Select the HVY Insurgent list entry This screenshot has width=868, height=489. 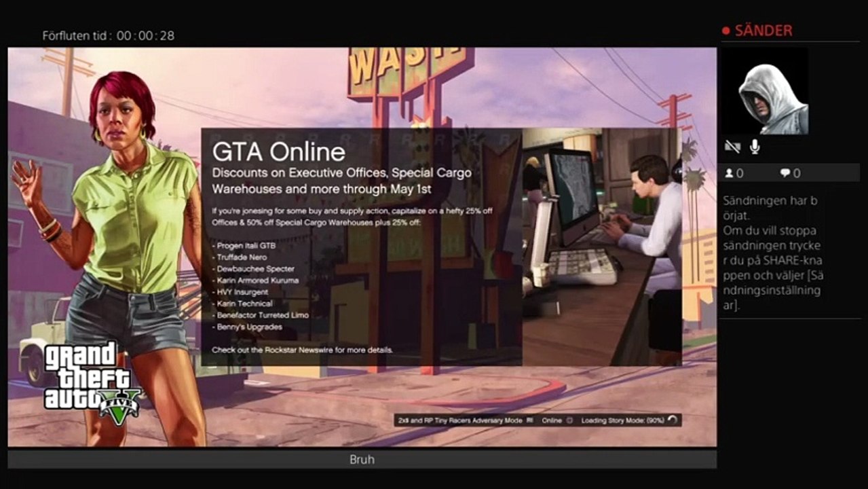tap(240, 292)
